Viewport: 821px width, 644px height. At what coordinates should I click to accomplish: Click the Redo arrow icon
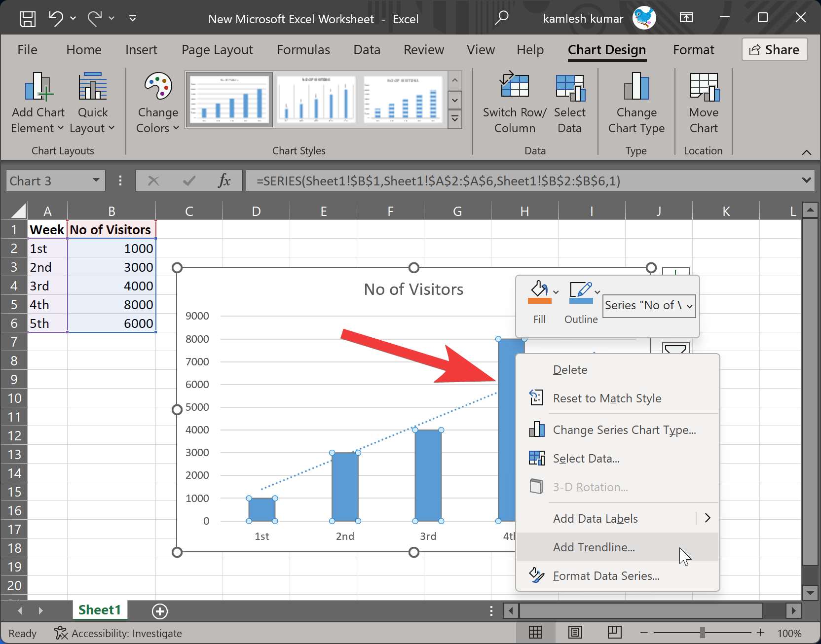tap(94, 19)
